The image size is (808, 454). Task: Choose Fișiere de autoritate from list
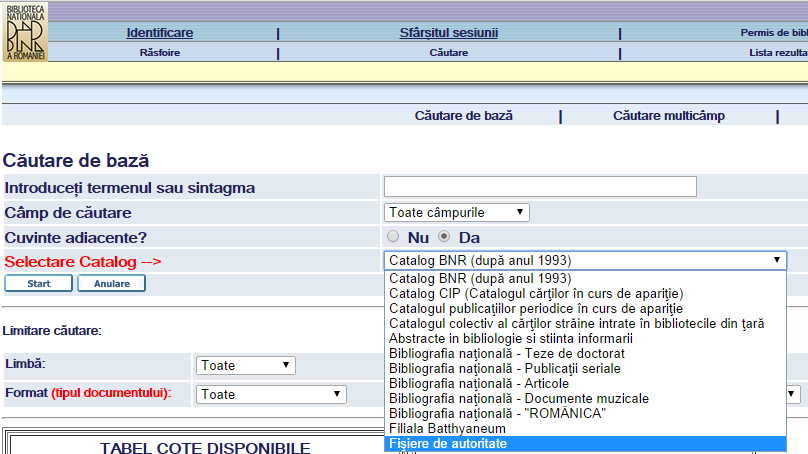(x=448, y=443)
